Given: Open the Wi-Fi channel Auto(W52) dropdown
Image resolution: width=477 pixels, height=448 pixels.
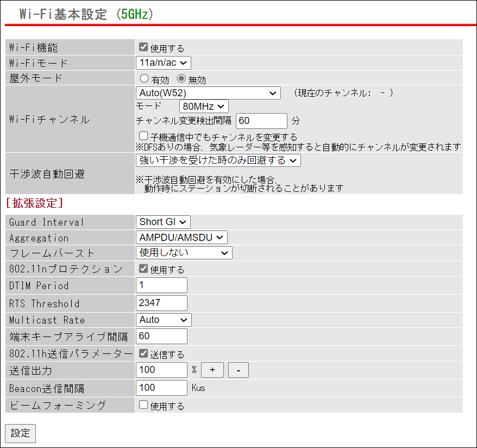Looking at the screenshot, I should point(209,93).
